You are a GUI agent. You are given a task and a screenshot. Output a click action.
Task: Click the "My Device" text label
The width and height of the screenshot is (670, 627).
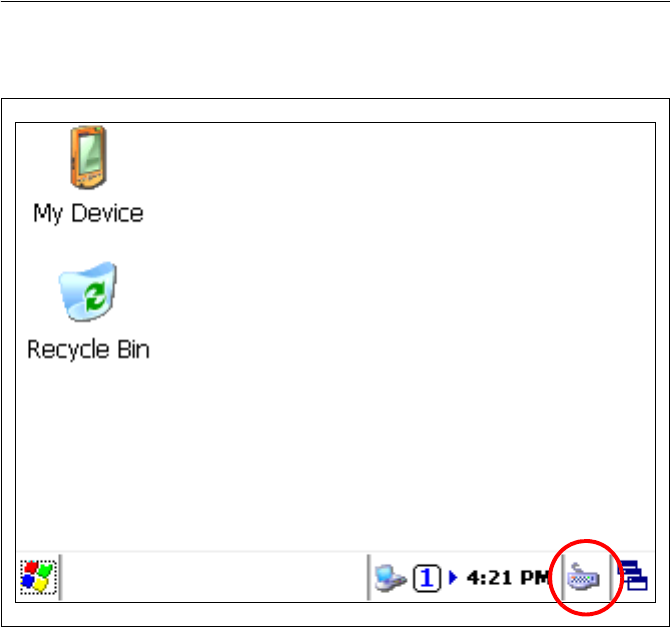click(x=88, y=213)
